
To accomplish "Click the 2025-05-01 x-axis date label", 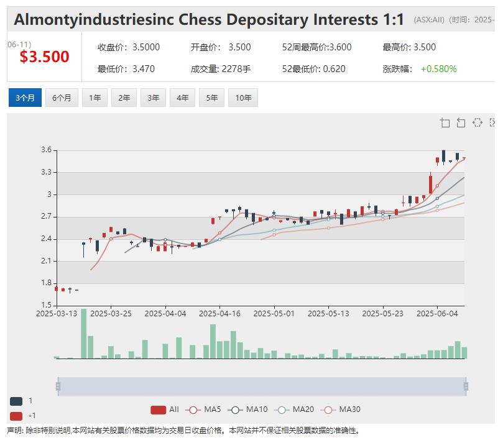I will point(274,314).
